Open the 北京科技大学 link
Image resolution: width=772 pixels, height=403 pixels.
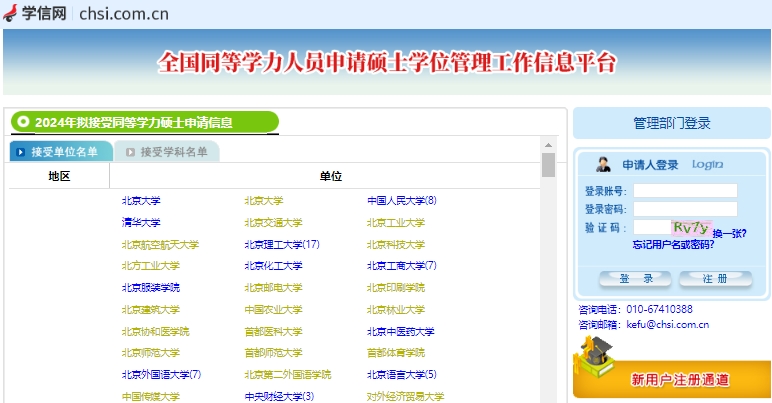[396, 245]
